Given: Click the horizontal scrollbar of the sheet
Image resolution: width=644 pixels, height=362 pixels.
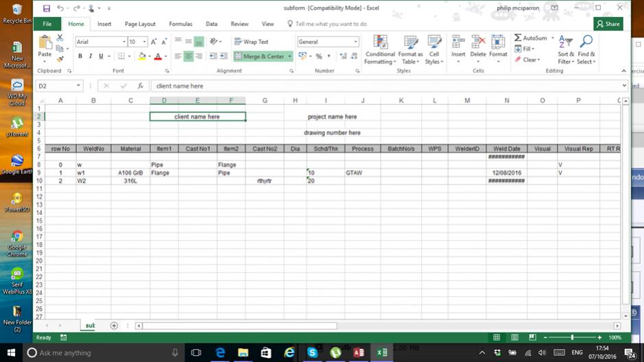Looking at the screenshot, I should coord(240,326).
